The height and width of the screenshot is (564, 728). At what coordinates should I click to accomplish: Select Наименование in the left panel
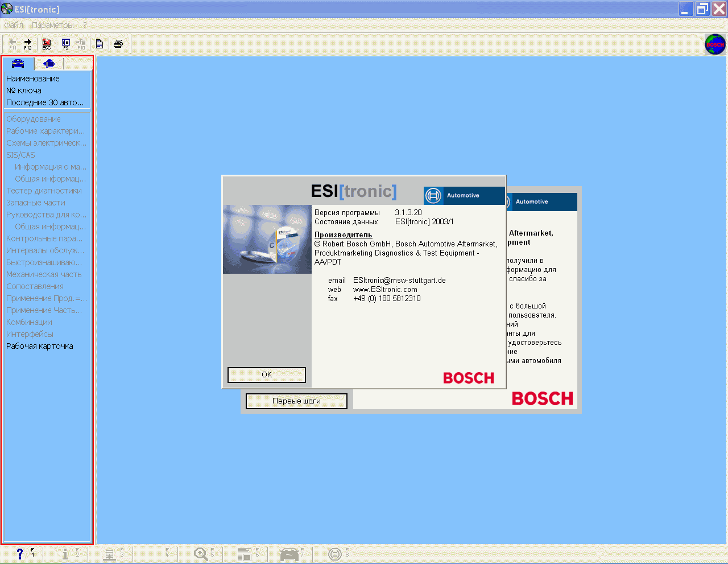click(x=33, y=79)
